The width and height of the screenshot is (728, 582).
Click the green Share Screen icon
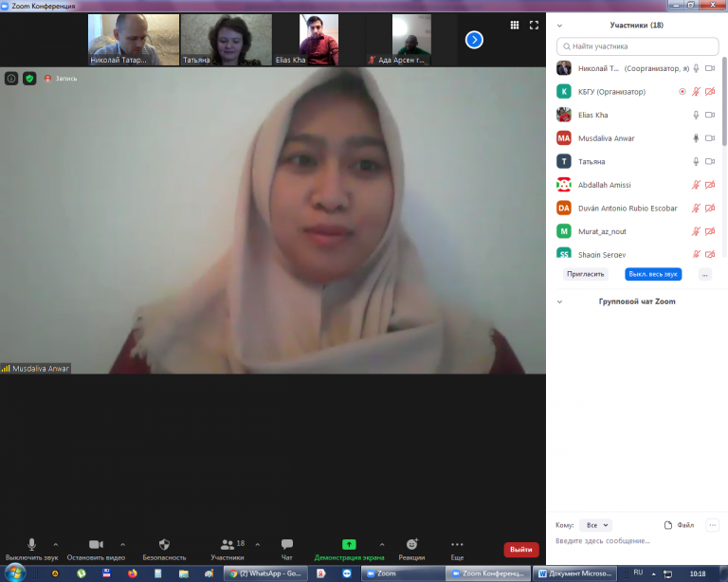point(349,545)
